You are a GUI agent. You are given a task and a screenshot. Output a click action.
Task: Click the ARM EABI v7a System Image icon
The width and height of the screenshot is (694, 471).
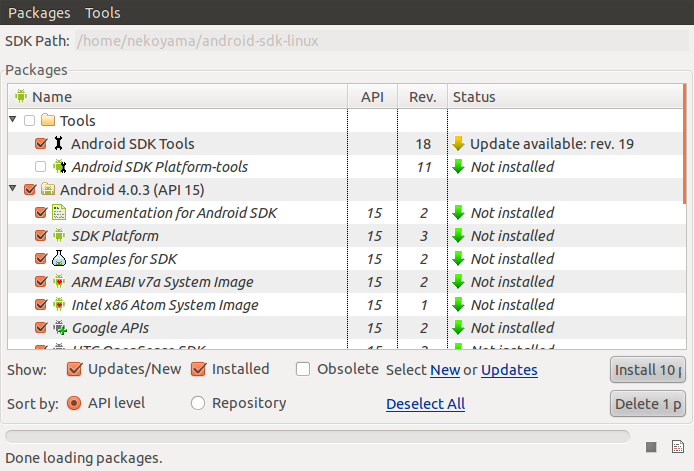(x=59, y=282)
